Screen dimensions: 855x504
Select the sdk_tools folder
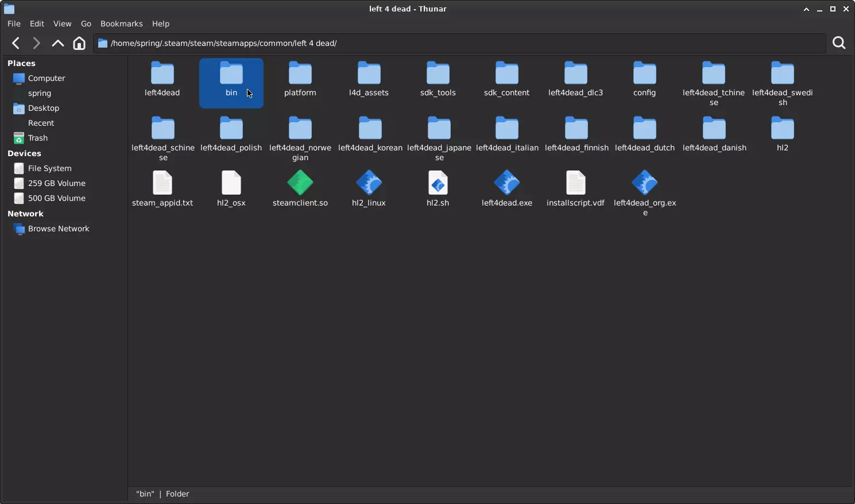tap(438, 79)
